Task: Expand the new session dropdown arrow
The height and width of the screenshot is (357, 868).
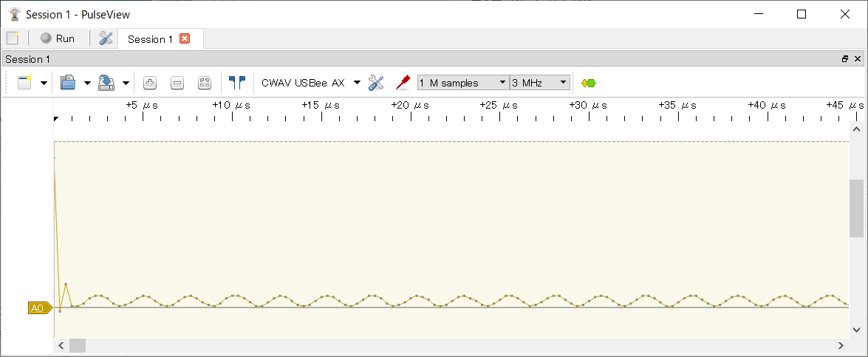Action: pos(44,83)
